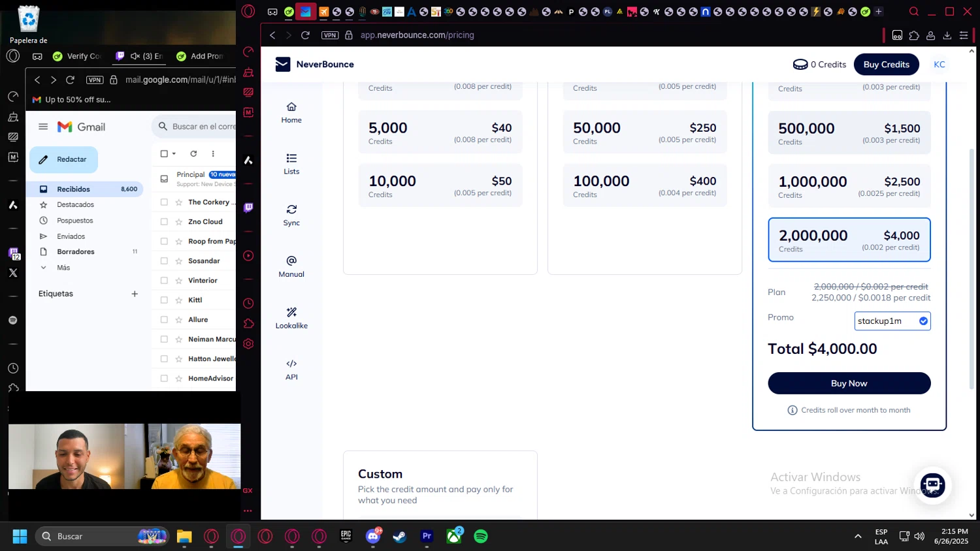This screenshot has height=551, width=980.
Task: Switch to Verify Co browser tab
Action: click(x=76, y=56)
